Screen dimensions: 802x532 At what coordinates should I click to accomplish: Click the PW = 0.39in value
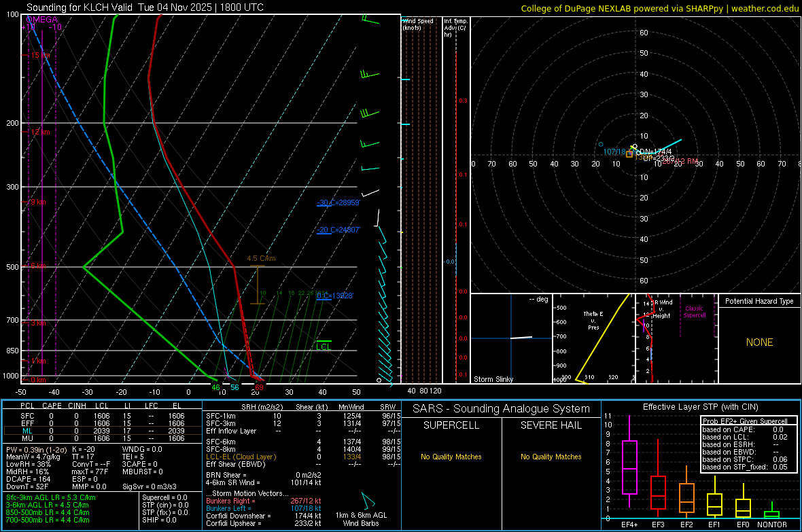[x=36, y=450]
